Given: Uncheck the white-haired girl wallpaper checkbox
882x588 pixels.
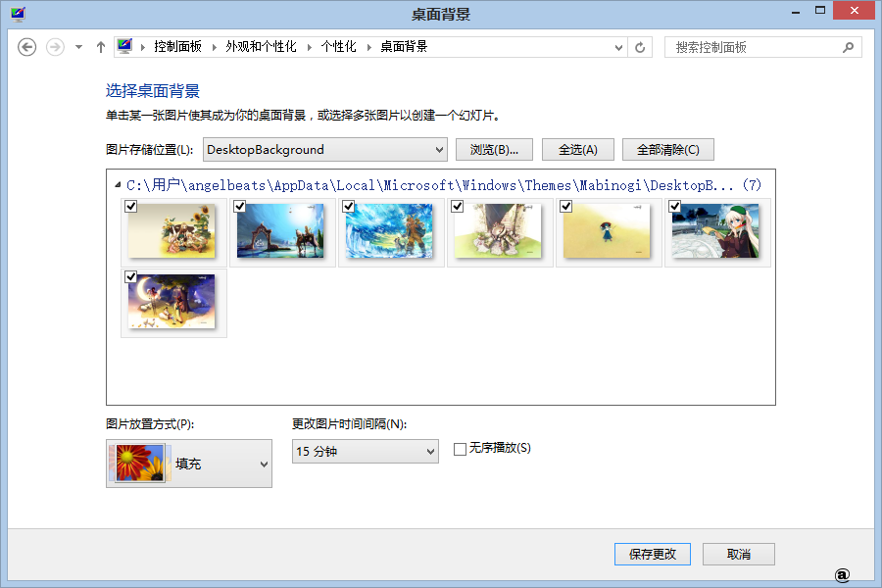Looking at the screenshot, I should tap(675, 206).
